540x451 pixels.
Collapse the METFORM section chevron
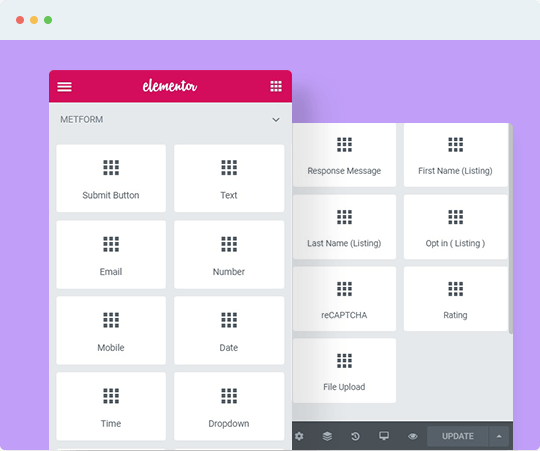276,120
